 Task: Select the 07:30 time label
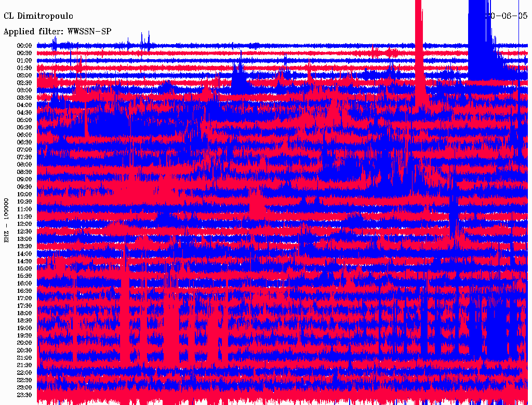pyautogui.click(x=24, y=157)
